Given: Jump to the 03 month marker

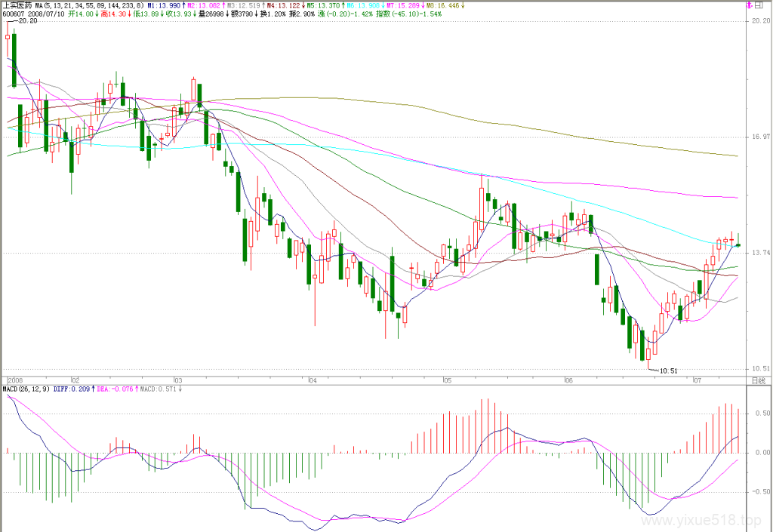Looking at the screenshot, I should pos(177,380).
